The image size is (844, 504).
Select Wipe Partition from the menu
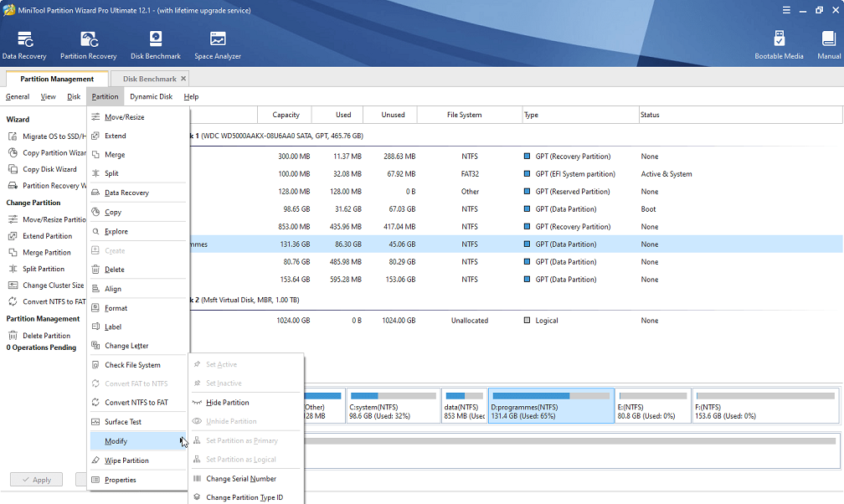(138, 460)
